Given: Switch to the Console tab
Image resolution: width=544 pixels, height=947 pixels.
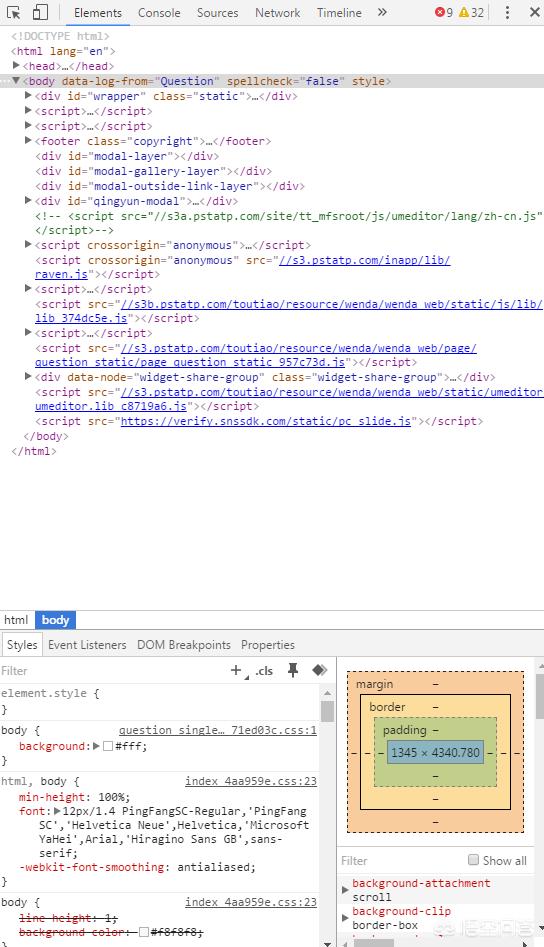Looking at the screenshot, I should point(159,13).
